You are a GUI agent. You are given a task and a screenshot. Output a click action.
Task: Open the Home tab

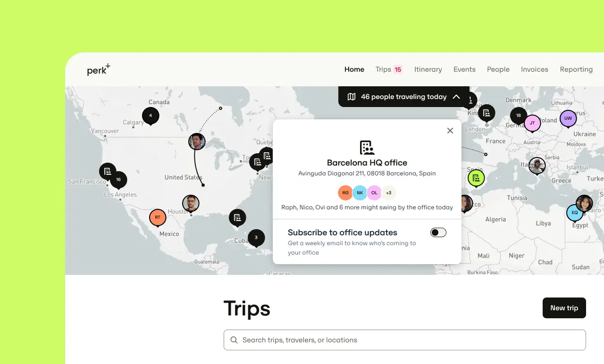[x=354, y=69]
